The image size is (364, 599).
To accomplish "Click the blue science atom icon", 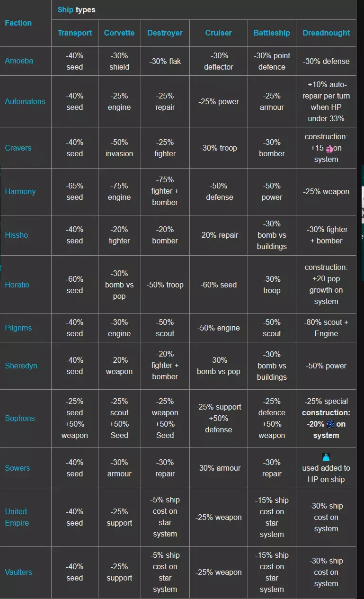I will (330, 424).
